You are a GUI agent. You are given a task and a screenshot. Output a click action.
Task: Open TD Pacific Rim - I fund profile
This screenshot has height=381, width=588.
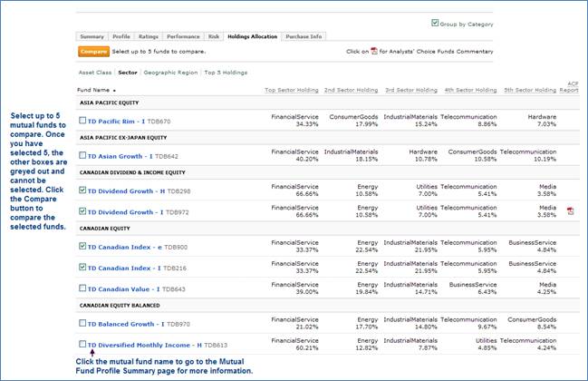(116, 122)
